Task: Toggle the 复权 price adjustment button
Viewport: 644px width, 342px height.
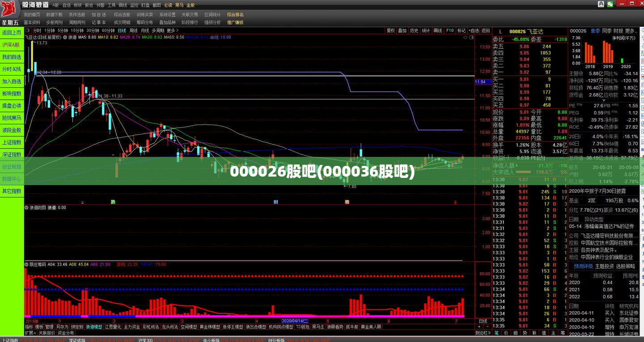Action: pos(391,30)
